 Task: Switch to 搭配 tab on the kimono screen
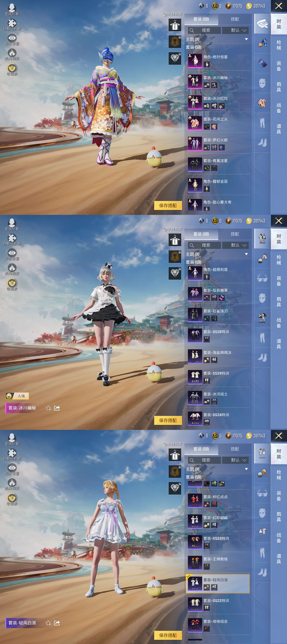click(x=235, y=19)
